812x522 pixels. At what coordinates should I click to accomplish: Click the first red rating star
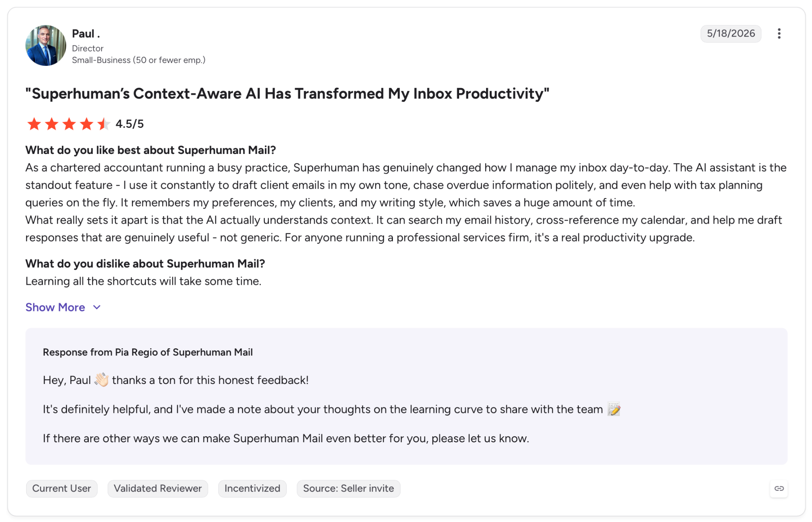pos(34,124)
